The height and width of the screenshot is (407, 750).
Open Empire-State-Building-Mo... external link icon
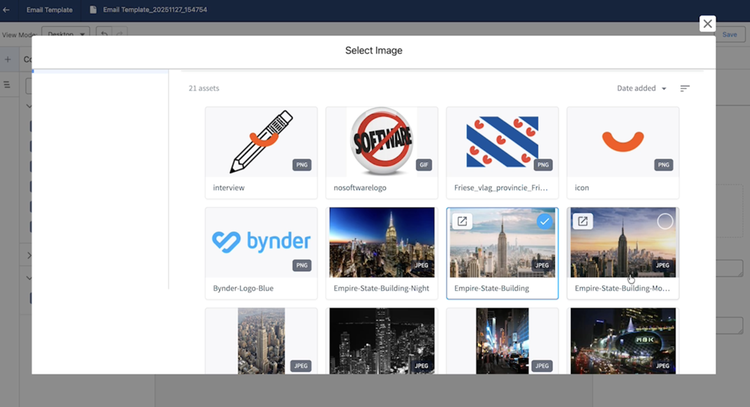[x=583, y=221]
